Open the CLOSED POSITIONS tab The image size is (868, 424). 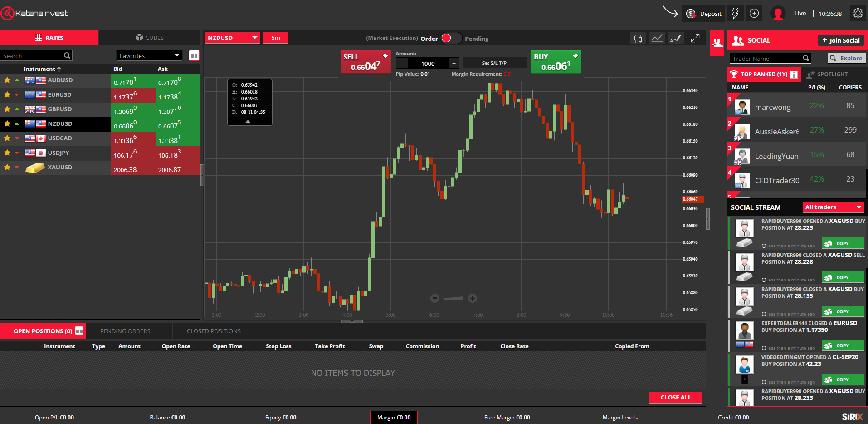tap(214, 331)
